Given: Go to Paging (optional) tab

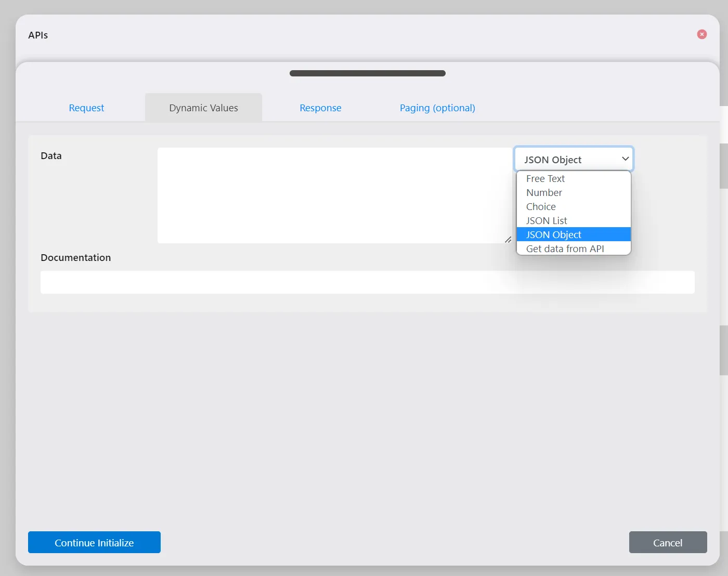Looking at the screenshot, I should pos(437,108).
